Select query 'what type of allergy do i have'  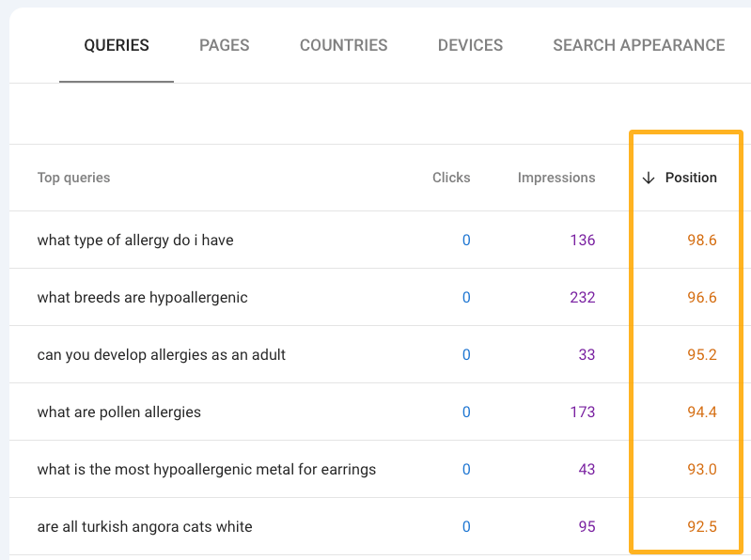click(x=135, y=240)
